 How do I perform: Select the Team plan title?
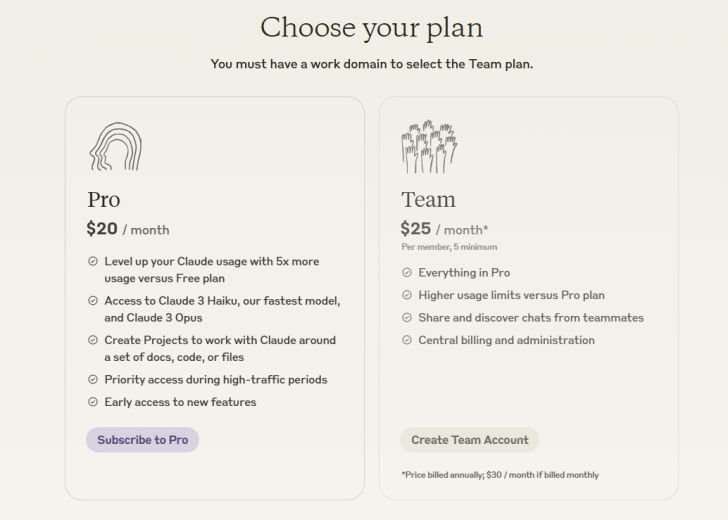[x=428, y=199]
